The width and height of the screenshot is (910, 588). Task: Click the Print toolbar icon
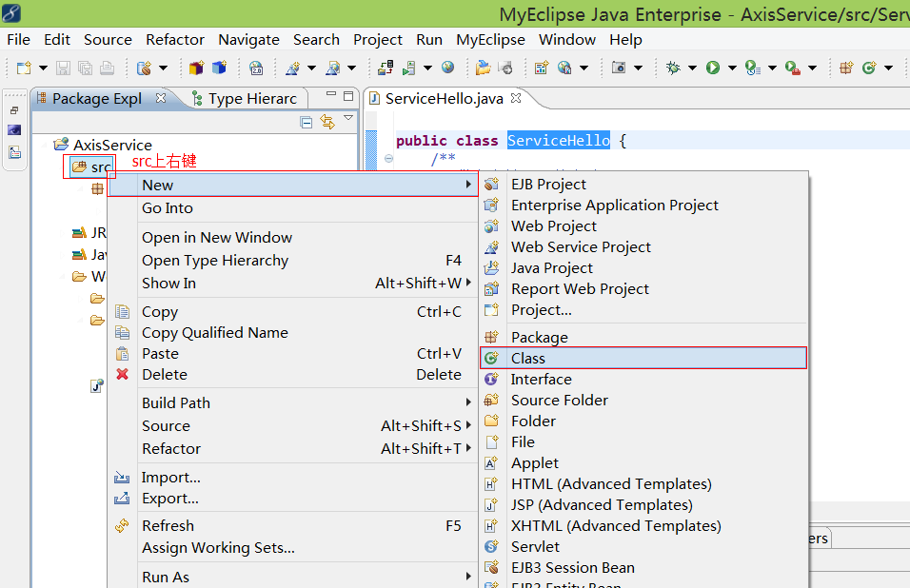tap(107, 68)
